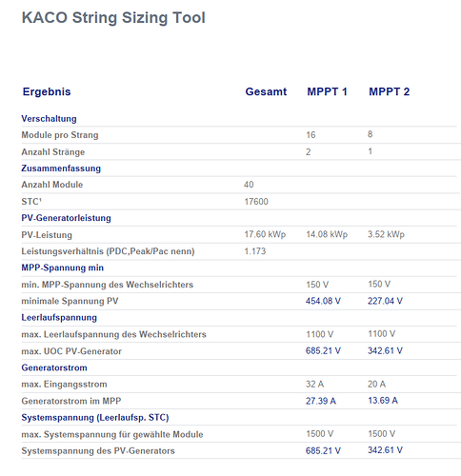Screen dimensions: 461x476
Task: Click the Gesamt column header
Action: pos(266,91)
